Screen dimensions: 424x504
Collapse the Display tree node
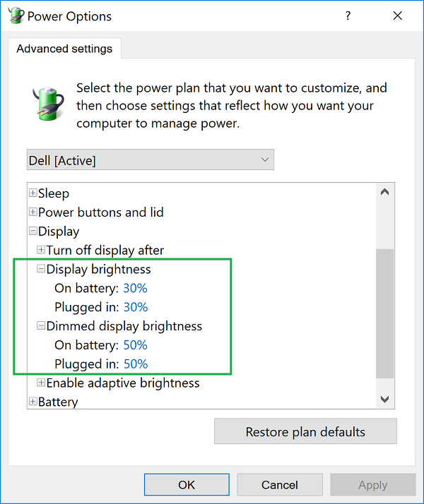tap(33, 232)
